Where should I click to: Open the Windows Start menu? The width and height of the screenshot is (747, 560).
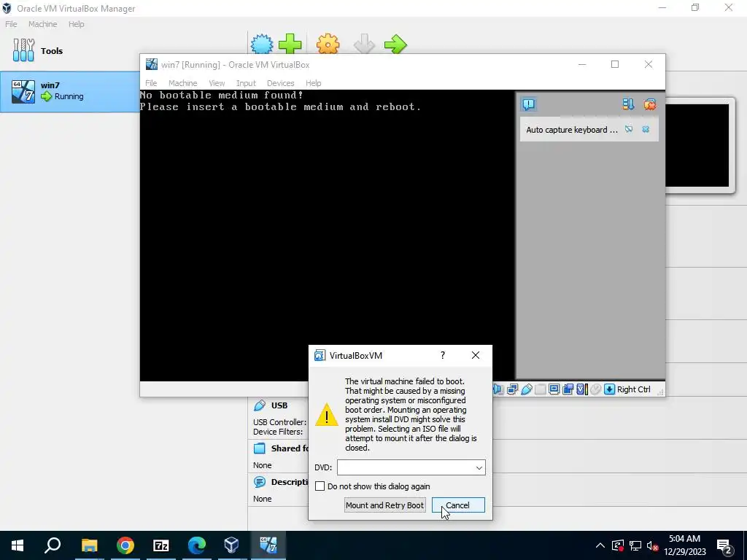pyautogui.click(x=18, y=545)
